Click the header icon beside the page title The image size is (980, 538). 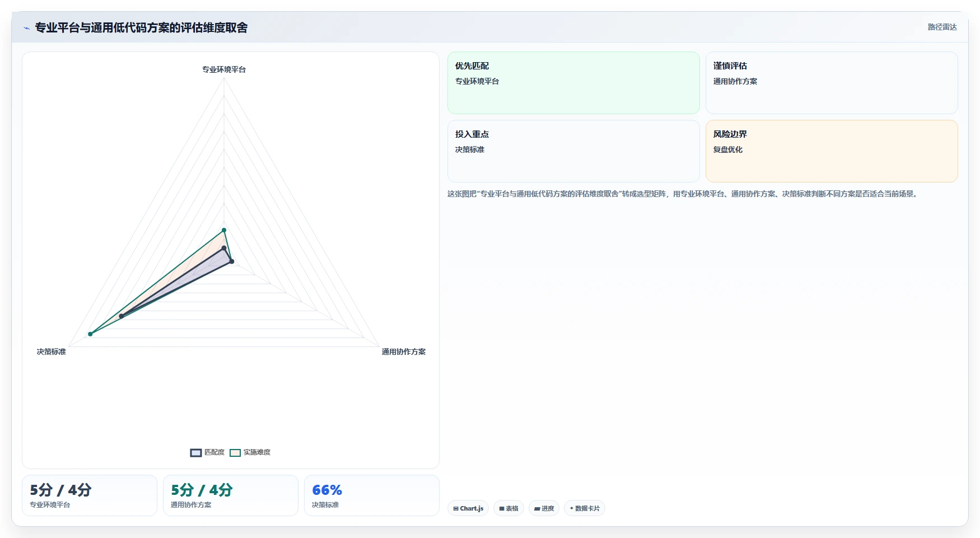point(26,28)
